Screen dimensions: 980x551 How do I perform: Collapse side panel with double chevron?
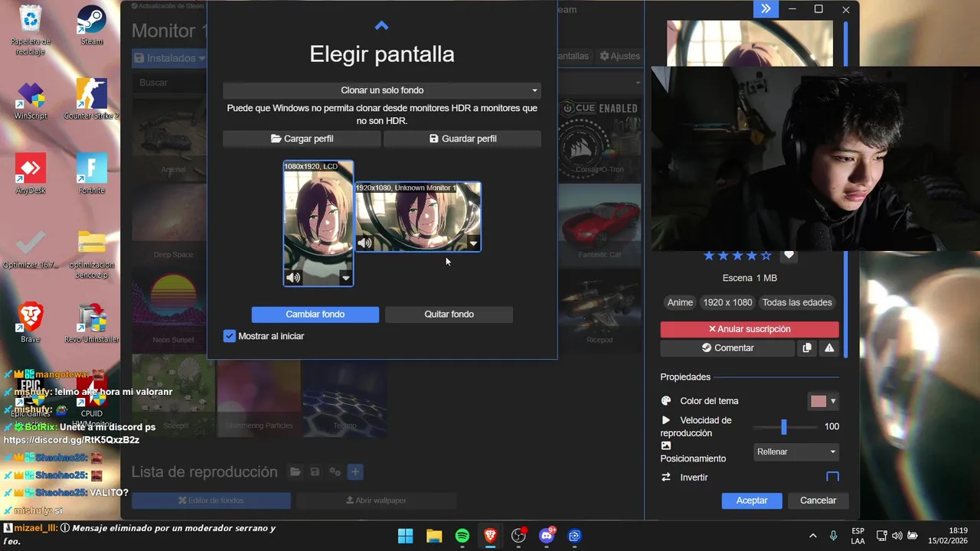pyautogui.click(x=766, y=9)
